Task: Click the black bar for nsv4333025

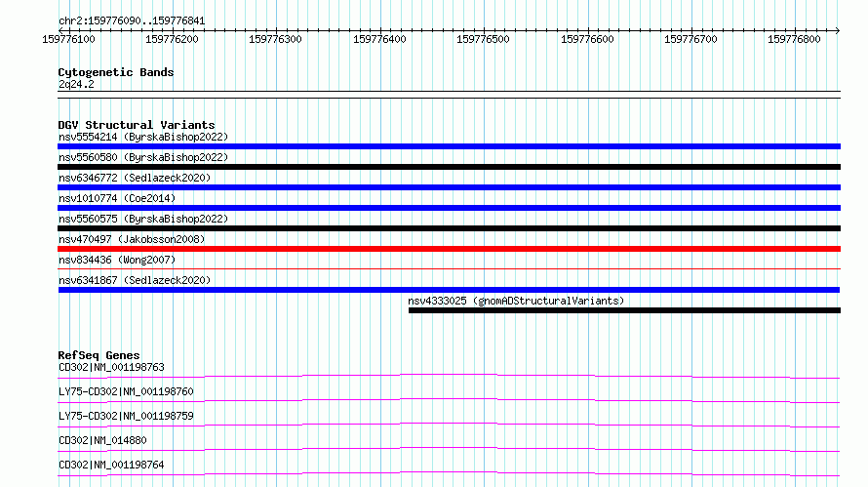Action: point(624,310)
